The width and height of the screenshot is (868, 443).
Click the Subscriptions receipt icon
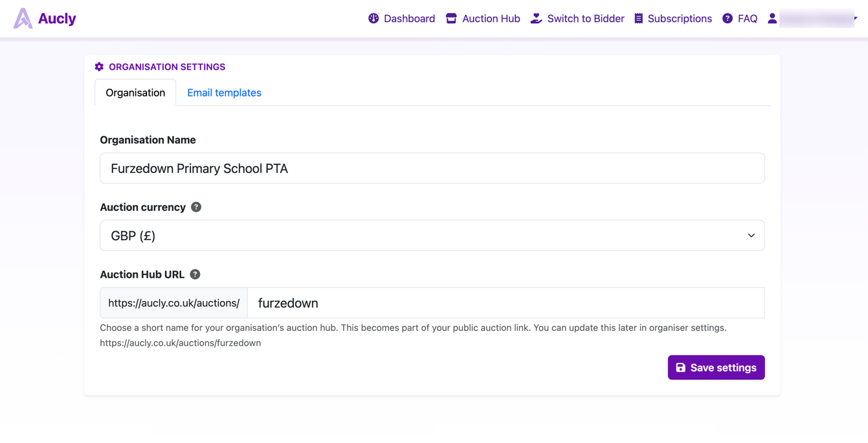639,18
